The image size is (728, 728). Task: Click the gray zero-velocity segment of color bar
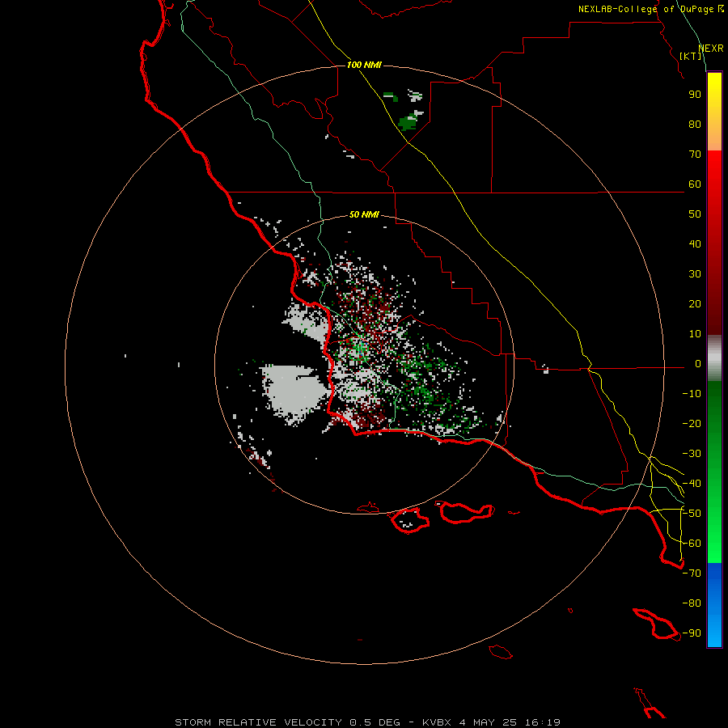pos(714,358)
